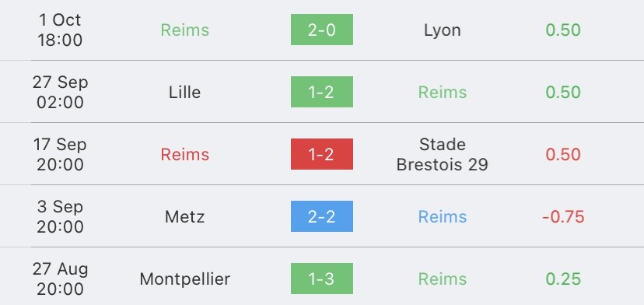The height and width of the screenshot is (305, 644).
Task: Open the blue 2-2 Metz draw score
Action: point(321,216)
